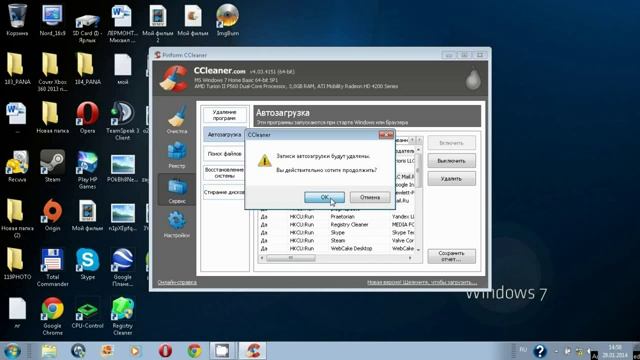Click the Выключить button

[451, 161]
